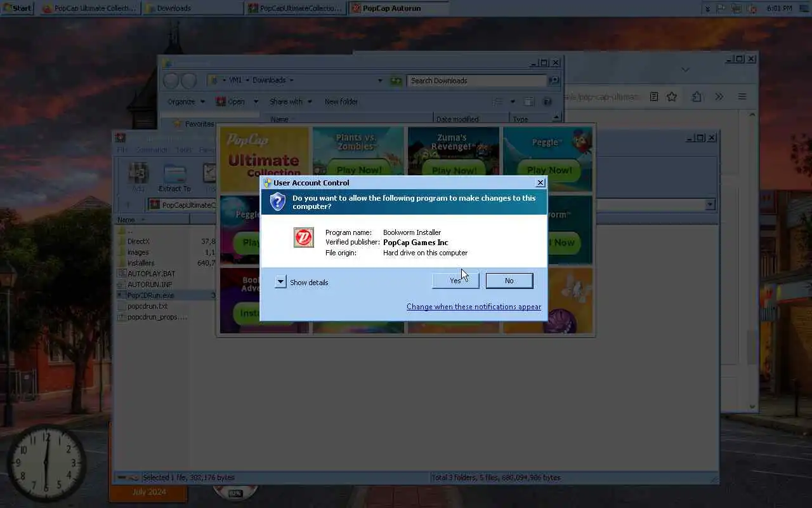Expand Show details in the UAC dialog

click(302, 283)
